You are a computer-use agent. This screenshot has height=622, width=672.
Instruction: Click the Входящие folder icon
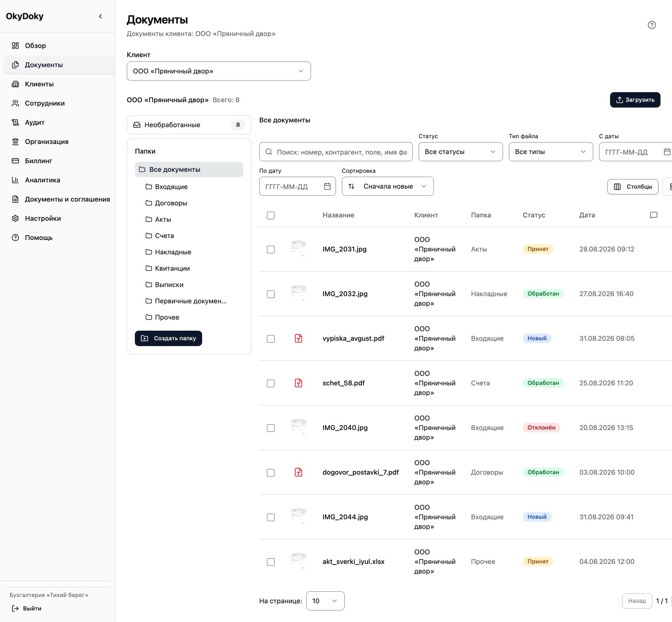click(149, 187)
